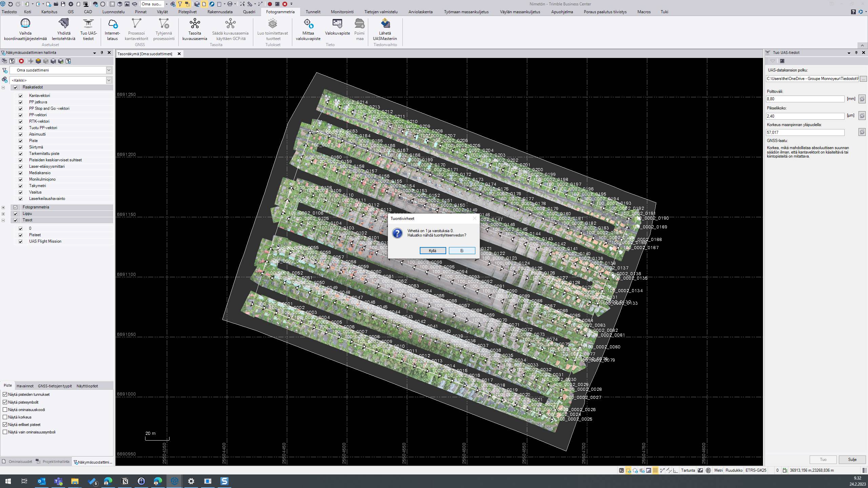Click ETRS-GK25 coordinate system in status bar
This screenshot has height=488, width=868.
756,470
